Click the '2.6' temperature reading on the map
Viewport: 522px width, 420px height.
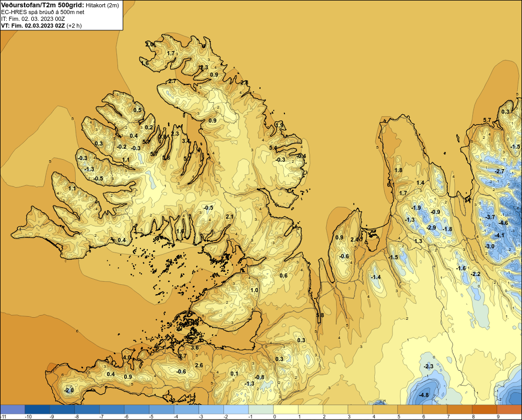(199, 365)
